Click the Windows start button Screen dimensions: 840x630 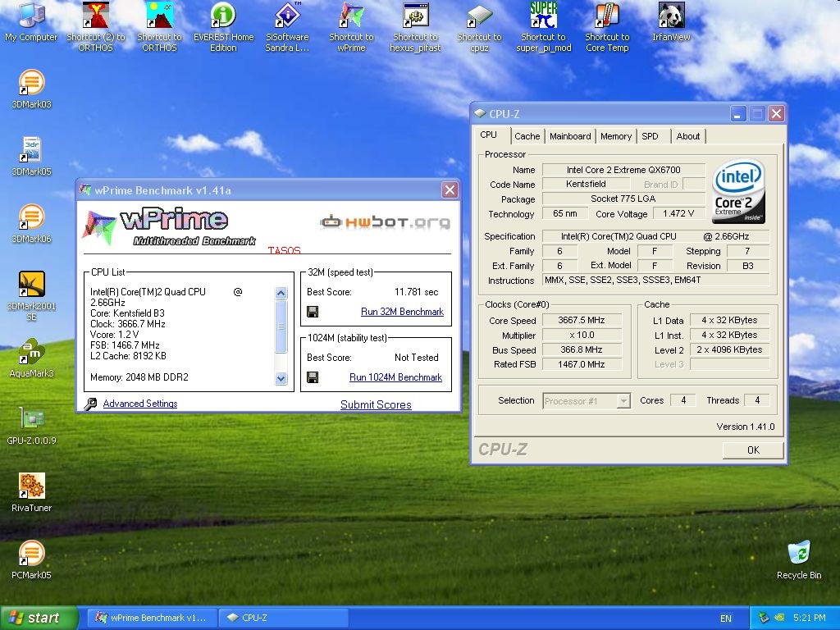[39, 618]
